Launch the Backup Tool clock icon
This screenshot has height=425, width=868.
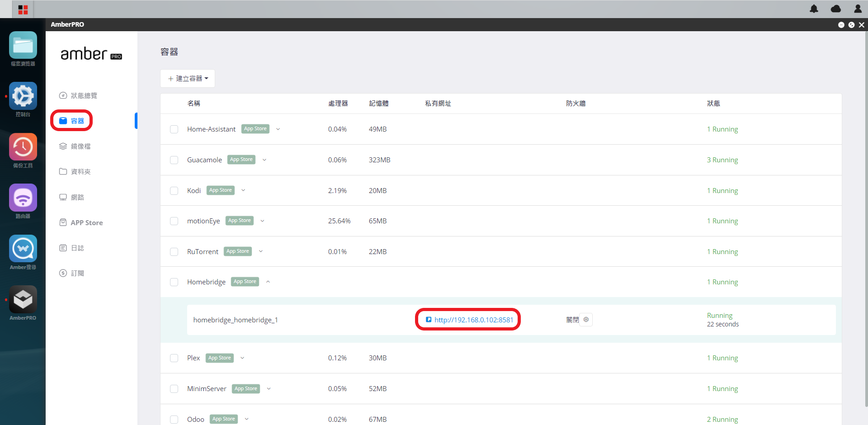click(x=23, y=147)
